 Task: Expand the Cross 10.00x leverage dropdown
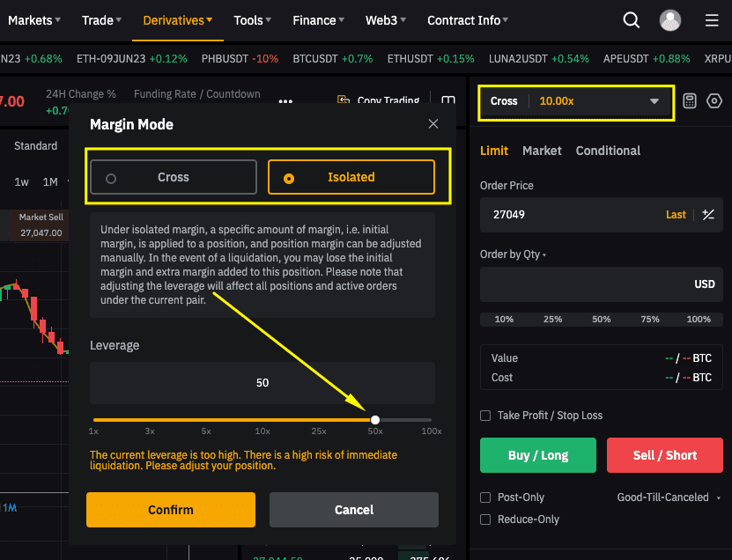[x=576, y=101]
